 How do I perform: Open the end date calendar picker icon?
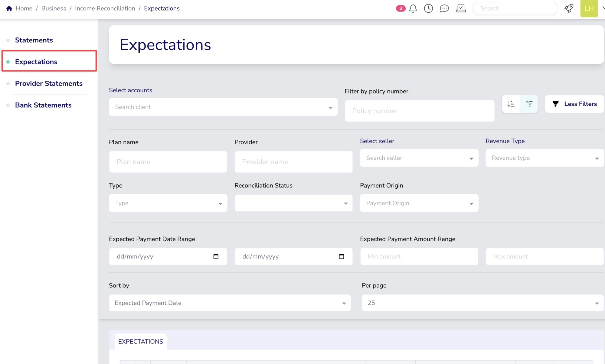[341, 256]
